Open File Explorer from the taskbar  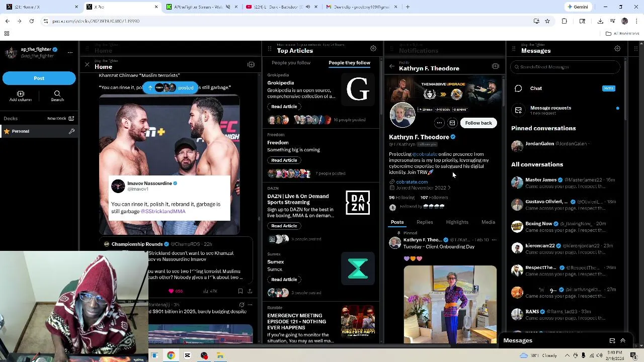point(220,355)
